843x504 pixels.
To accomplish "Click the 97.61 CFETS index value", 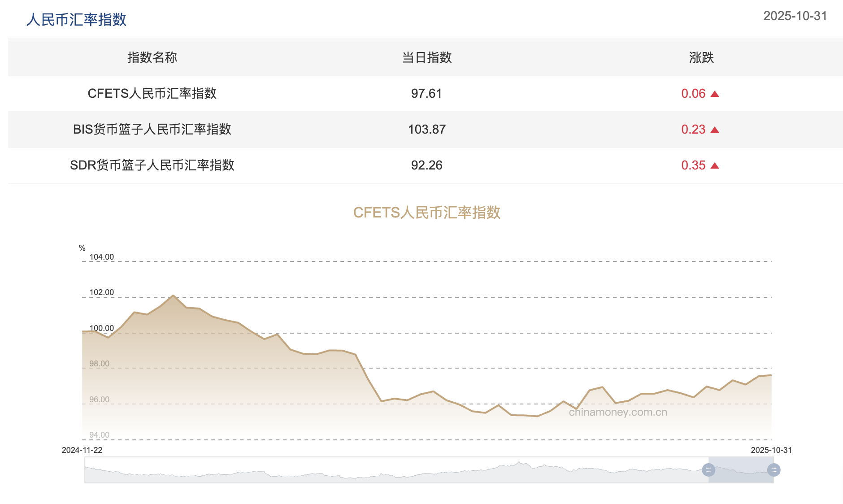I will tap(426, 94).
